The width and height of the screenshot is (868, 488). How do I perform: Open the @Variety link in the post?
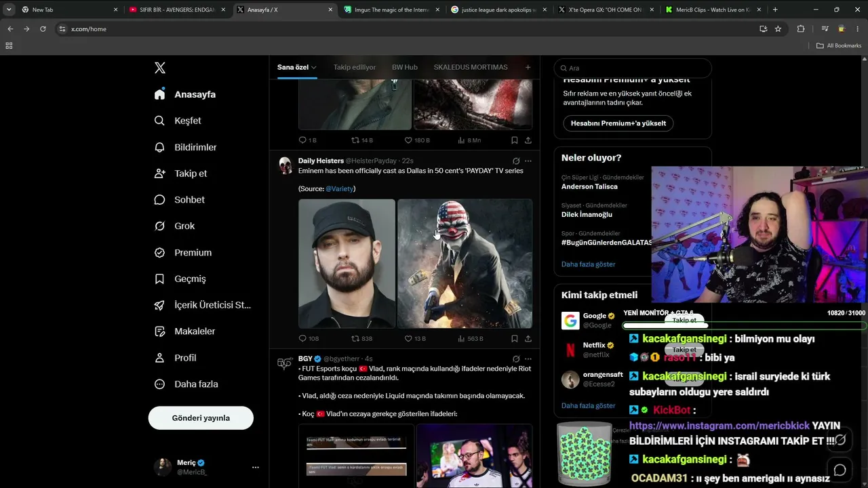tap(340, 188)
